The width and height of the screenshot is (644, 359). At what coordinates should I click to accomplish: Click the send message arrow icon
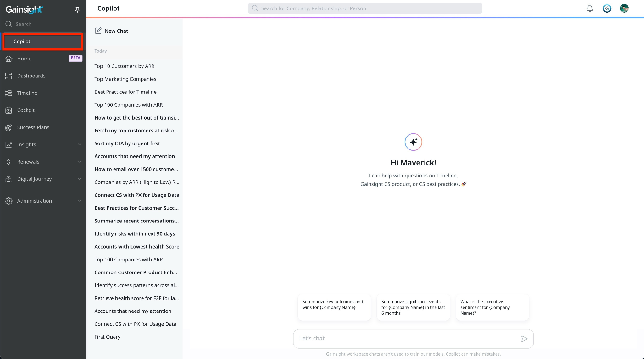524,339
